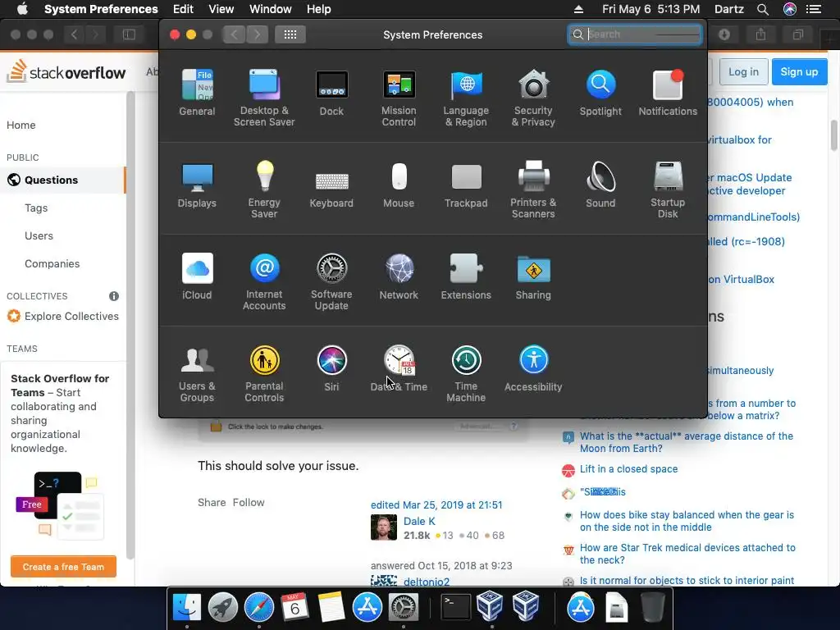Open the Apple menu
Screen dimensions: 840x630
[x=22, y=9]
